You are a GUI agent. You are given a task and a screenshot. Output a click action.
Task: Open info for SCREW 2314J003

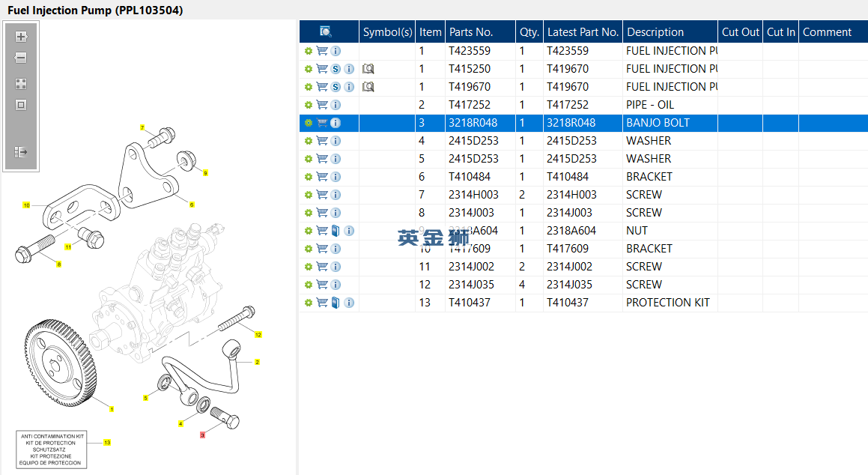(x=336, y=213)
